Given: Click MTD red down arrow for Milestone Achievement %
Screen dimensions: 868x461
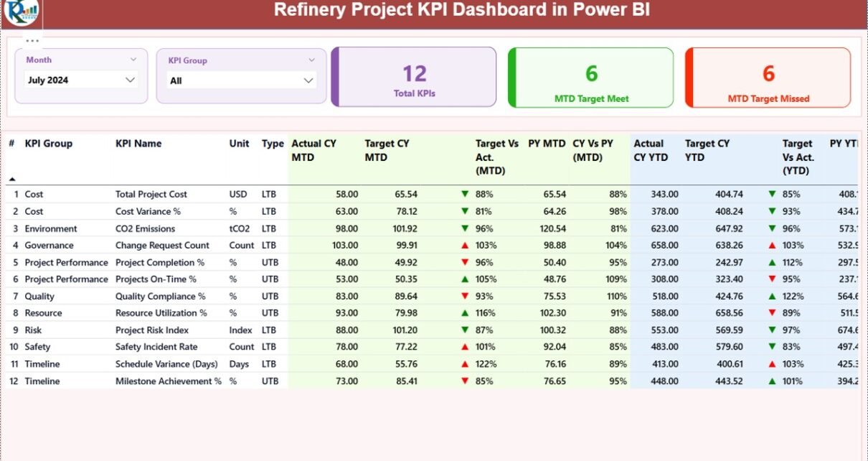Looking at the screenshot, I should [x=465, y=381].
